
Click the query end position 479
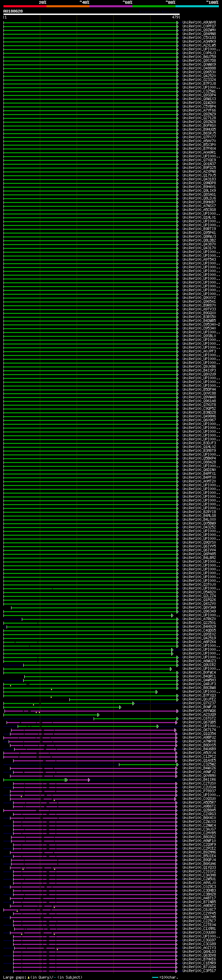175,17
